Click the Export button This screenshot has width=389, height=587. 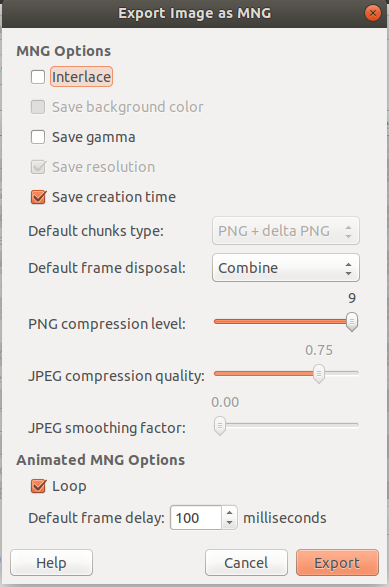[337, 562]
